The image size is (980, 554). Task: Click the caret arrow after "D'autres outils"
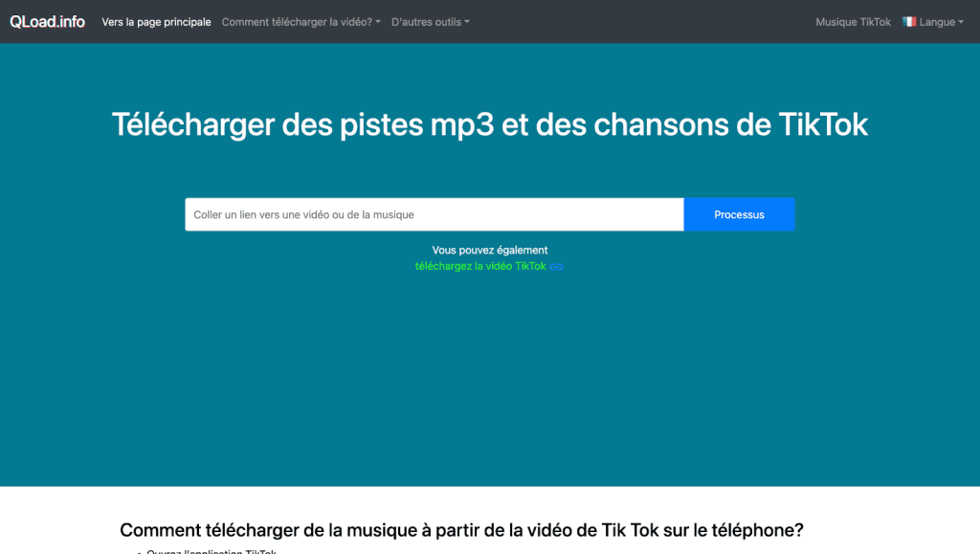point(467,22)
